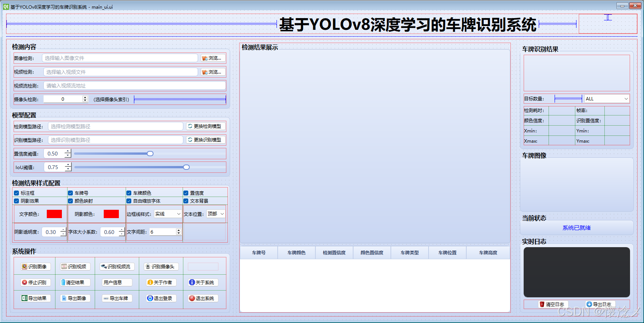This screenshot has height=323, width=644.
Task: Browse for image file in 图像检测 row
Action: click(213, 58)
